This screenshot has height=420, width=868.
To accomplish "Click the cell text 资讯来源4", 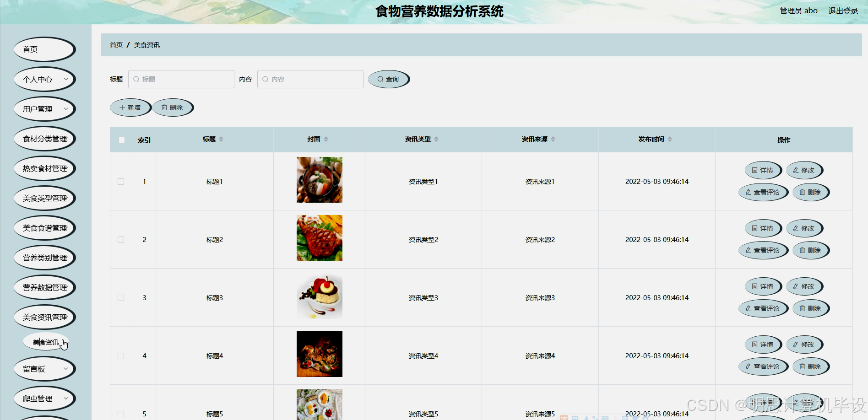I will pos(540,356).
